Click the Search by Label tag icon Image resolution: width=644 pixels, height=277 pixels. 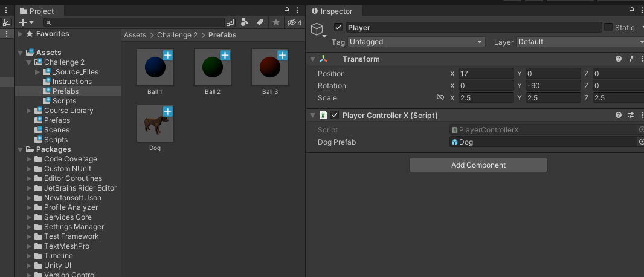point(260,22)
